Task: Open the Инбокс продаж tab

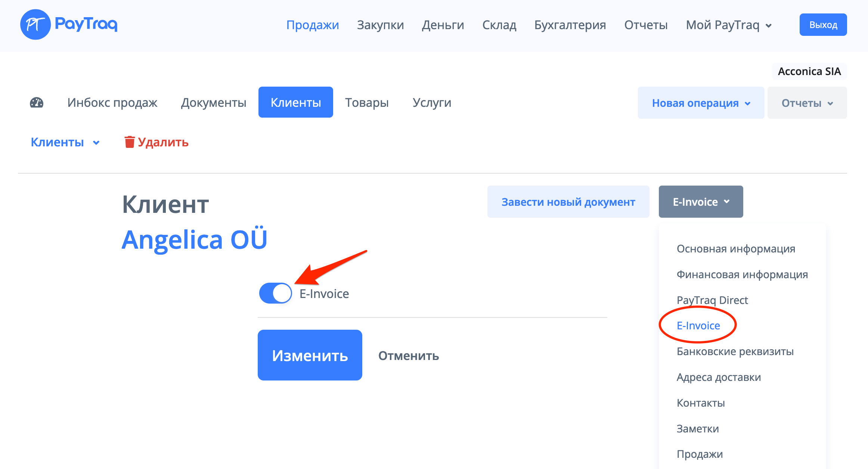Action: [x=112, y=102]
